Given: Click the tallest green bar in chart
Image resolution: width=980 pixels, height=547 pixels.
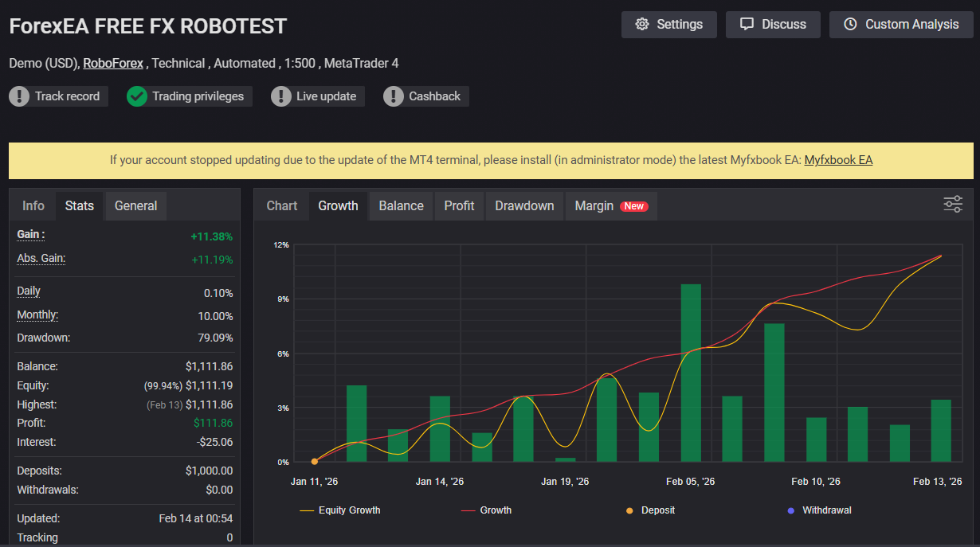Looking at the screenshot, I should point(691,373).
